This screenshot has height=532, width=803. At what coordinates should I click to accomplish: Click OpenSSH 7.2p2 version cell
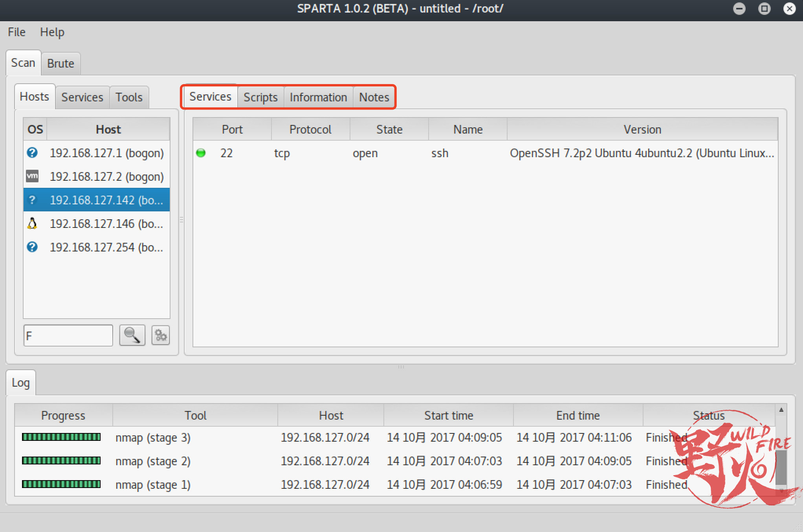point(642,153)
